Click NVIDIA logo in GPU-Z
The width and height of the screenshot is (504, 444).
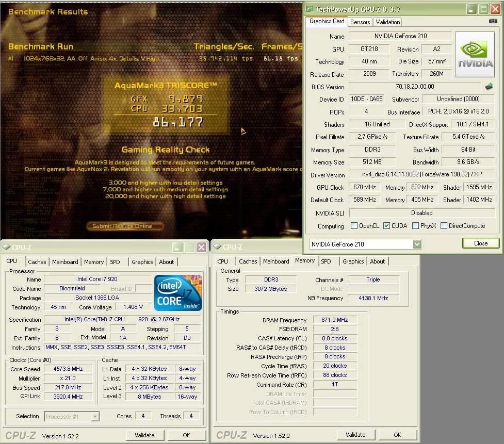475,54
